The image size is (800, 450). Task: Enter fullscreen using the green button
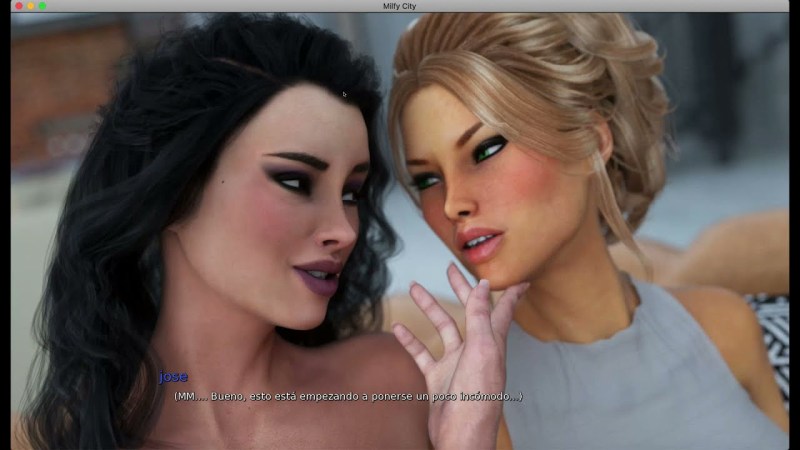(x=42, y=6)
